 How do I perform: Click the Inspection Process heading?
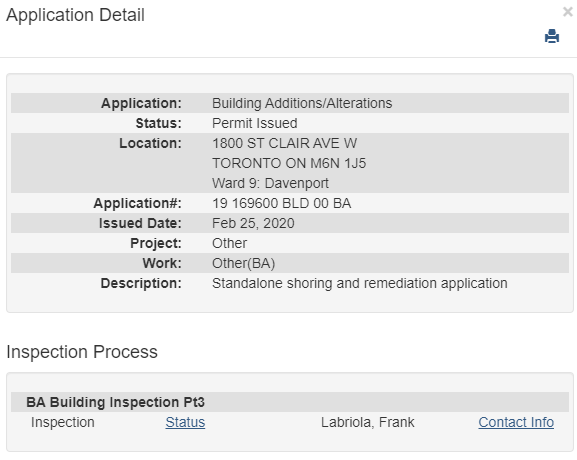point(82,352)
